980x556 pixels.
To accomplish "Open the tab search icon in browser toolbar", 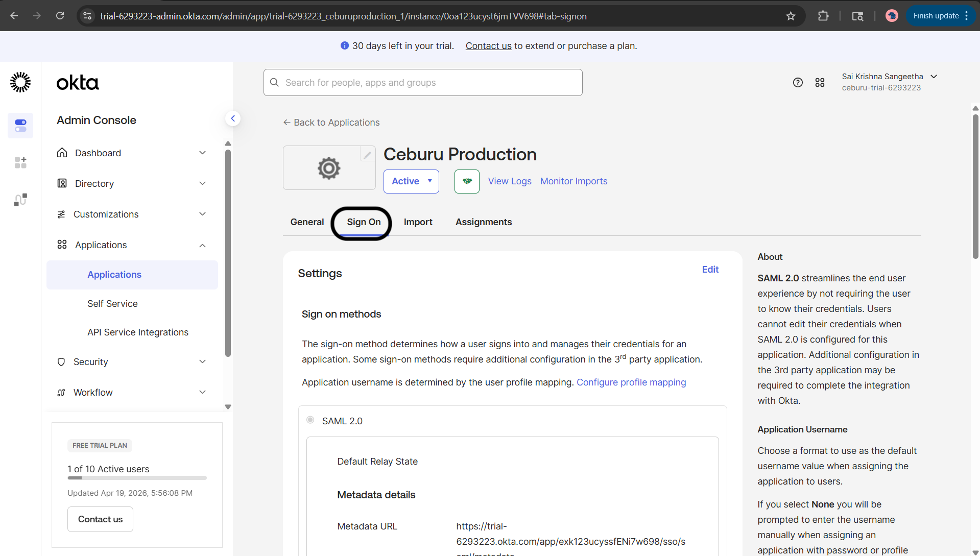I will pyautogui.click(x=857, y=16).
